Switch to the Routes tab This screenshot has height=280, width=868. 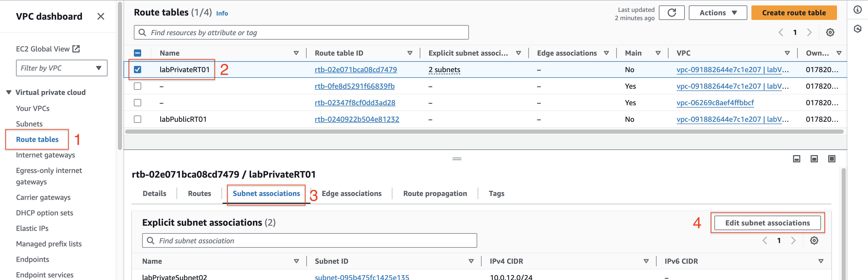(200, 193)
